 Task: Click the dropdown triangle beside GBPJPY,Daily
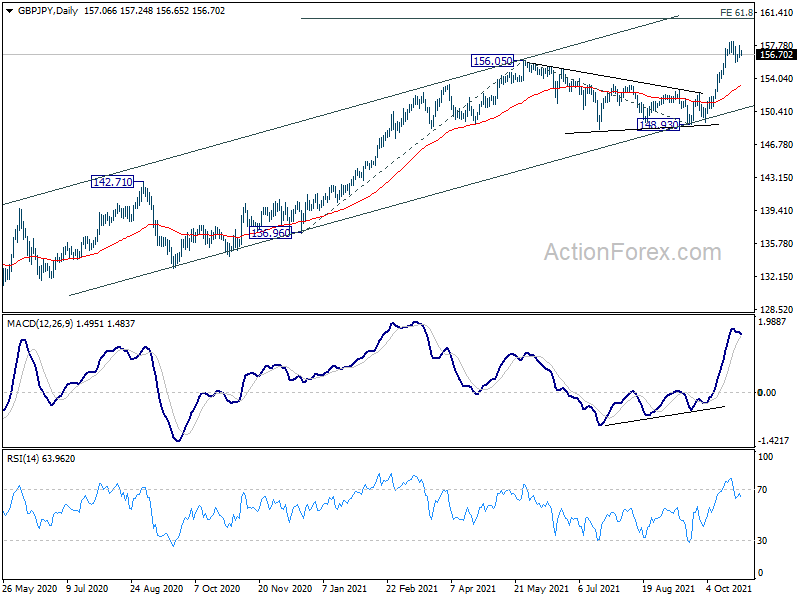click(9, 11)
